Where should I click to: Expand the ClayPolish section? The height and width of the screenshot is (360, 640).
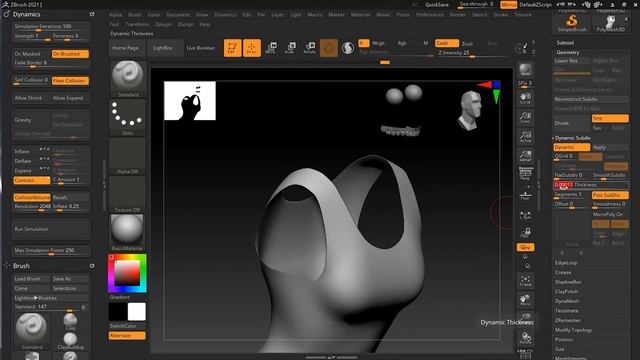tap(567, 291)
